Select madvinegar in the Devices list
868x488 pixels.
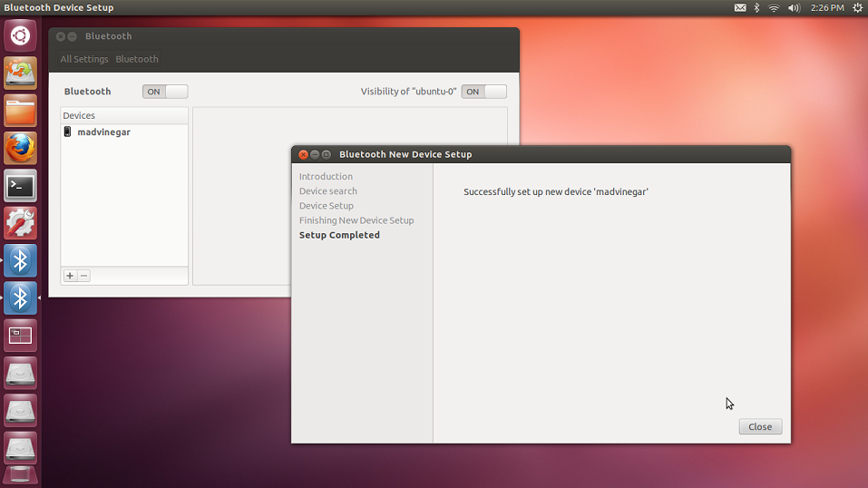103,132
